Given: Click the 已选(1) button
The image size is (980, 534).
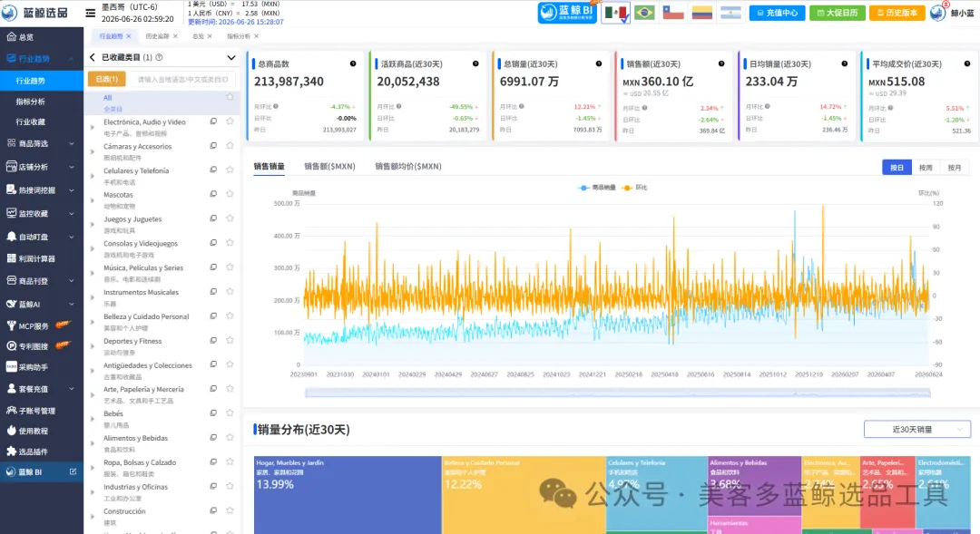Looking at the screenshot, I should coord(107,79).
